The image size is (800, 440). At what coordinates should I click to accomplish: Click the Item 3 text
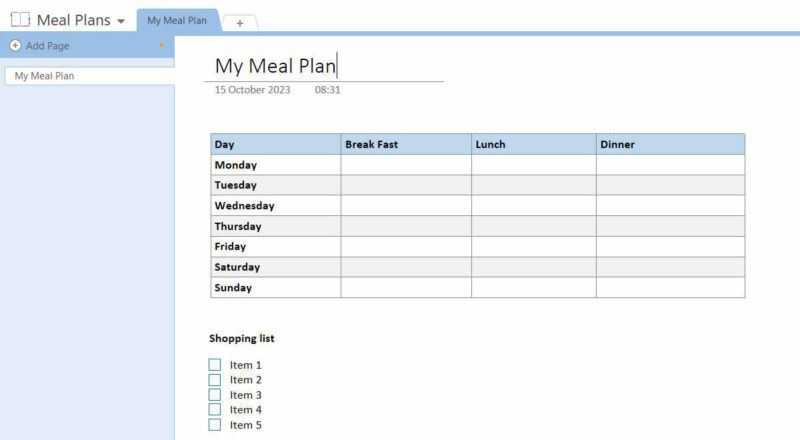pos(245,395)
